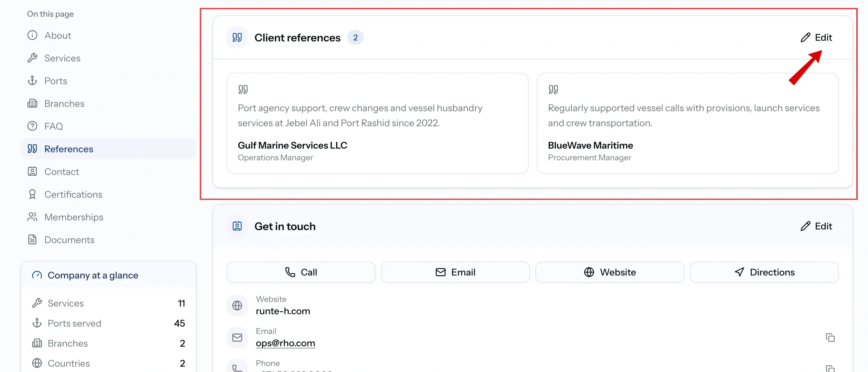Click the question mark icon beside FAQ
Viewport: 868px width, 372px height.
[32, 126]
